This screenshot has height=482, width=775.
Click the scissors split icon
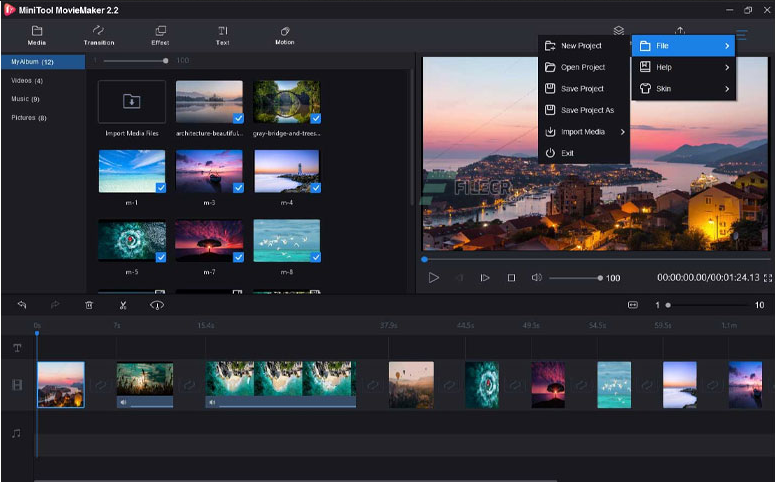123,305
